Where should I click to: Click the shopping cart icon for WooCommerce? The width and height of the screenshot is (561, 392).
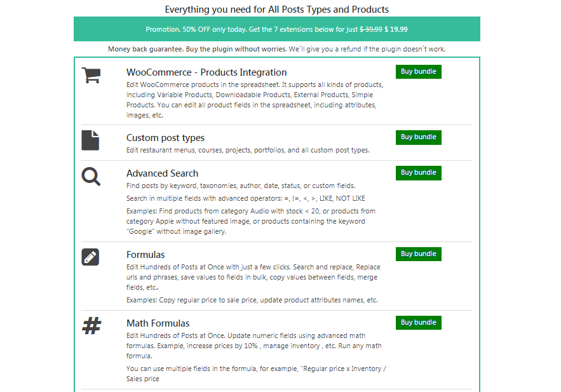(91, 75)
